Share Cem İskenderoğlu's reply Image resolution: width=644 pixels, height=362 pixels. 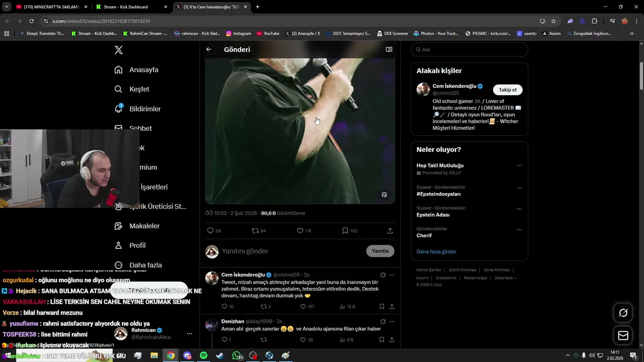tap(392, 306)
